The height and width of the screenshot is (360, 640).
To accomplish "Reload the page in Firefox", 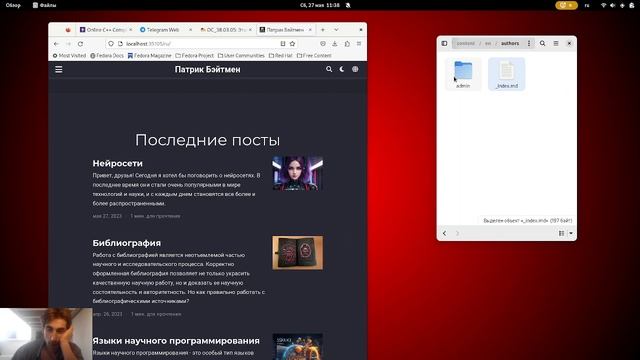I will 80,44.
